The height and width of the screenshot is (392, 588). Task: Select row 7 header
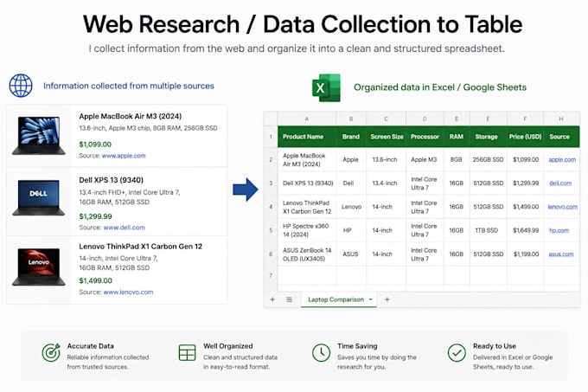point(271,276)
